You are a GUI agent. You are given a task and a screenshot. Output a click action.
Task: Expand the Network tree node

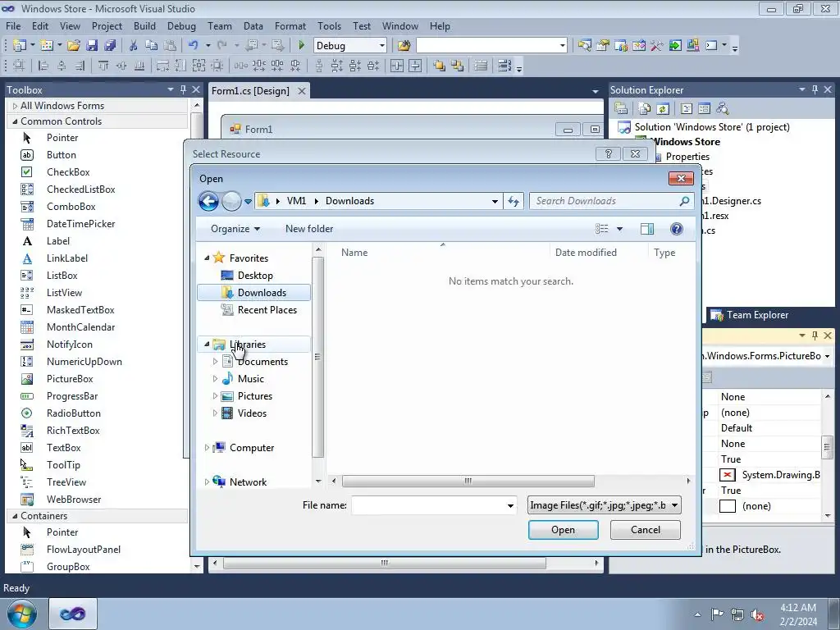207,482
